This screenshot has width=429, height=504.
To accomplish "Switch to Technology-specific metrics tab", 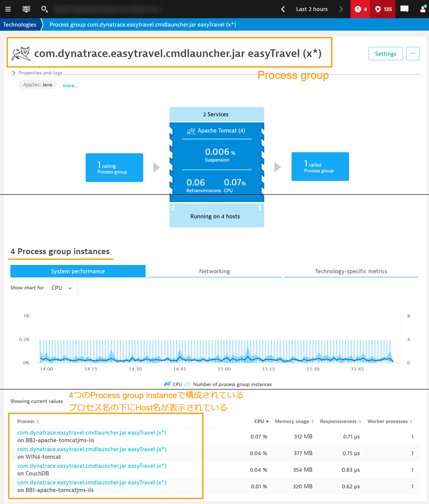I will click(351, 271).
